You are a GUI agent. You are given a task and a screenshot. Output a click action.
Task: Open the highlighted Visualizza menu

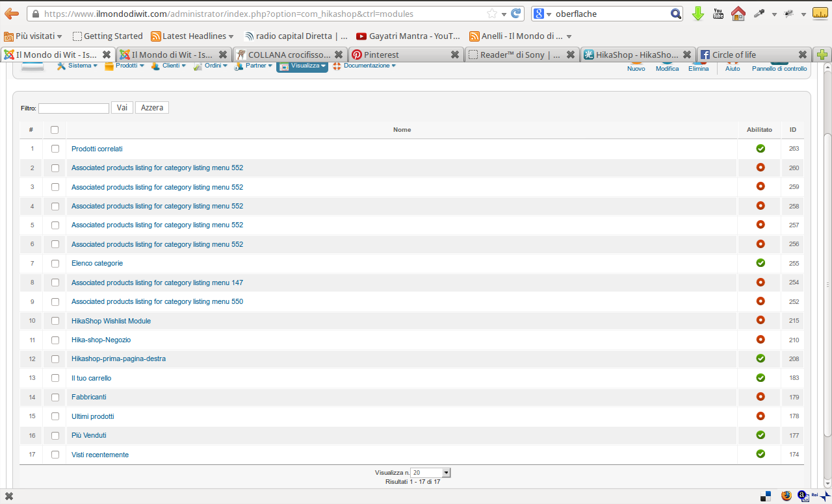tap(302, 66)
